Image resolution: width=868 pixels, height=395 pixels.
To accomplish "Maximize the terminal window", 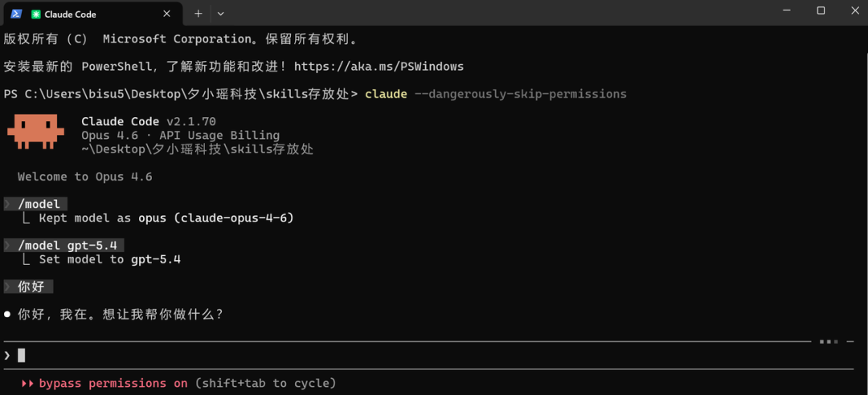I will click(x=821, y=10).
